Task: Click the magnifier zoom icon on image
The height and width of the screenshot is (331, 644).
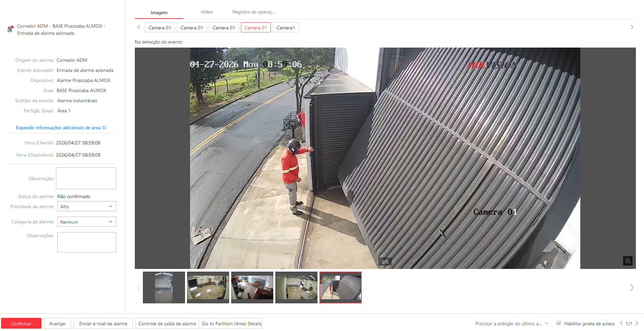Action: [x=627, y=261]
